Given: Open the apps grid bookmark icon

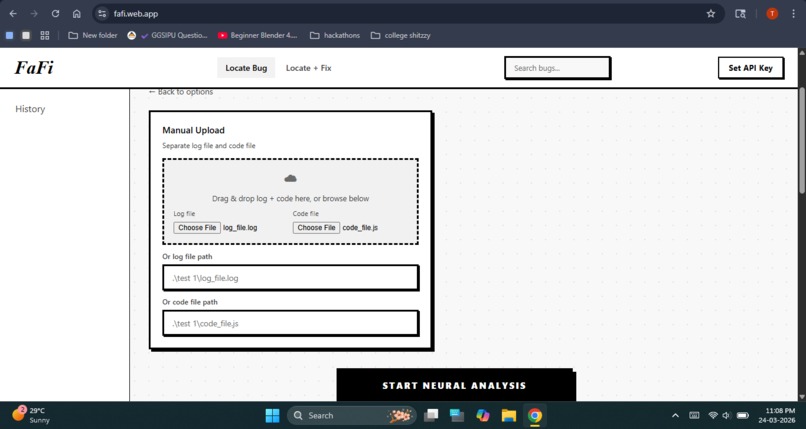Looking at the screenshot, I should pos(45,35).
